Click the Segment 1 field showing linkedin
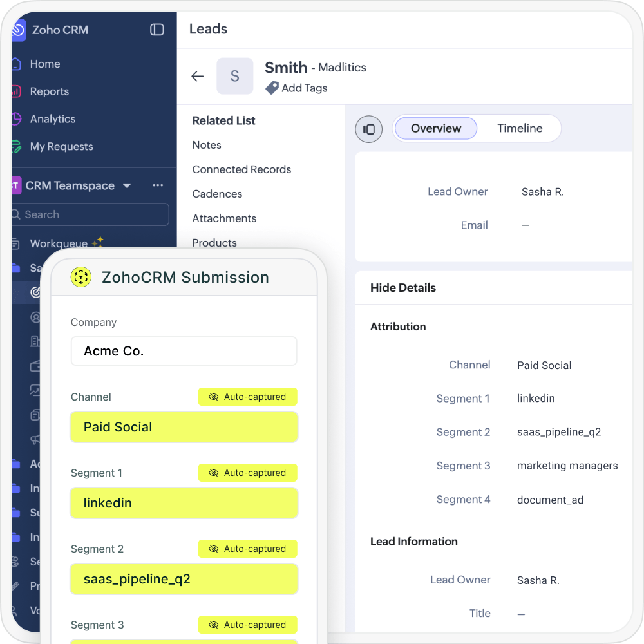The image size is (644, 644). [184, 503]
